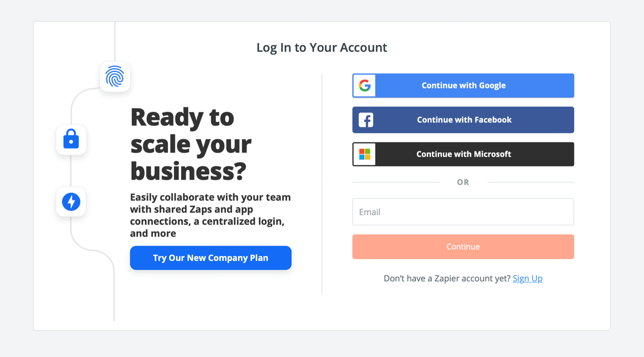Select the fingerprint graphic above the headline

pyautogui.click(x=115, y=76)
